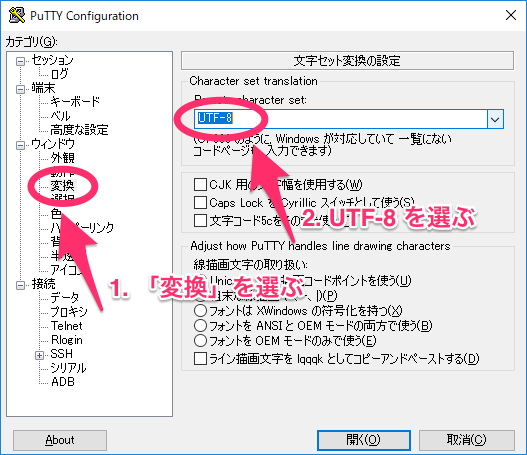Select the 接続 category
This screenshot has height=455, width=527.
pyautogui.click(x=43, y=284)
